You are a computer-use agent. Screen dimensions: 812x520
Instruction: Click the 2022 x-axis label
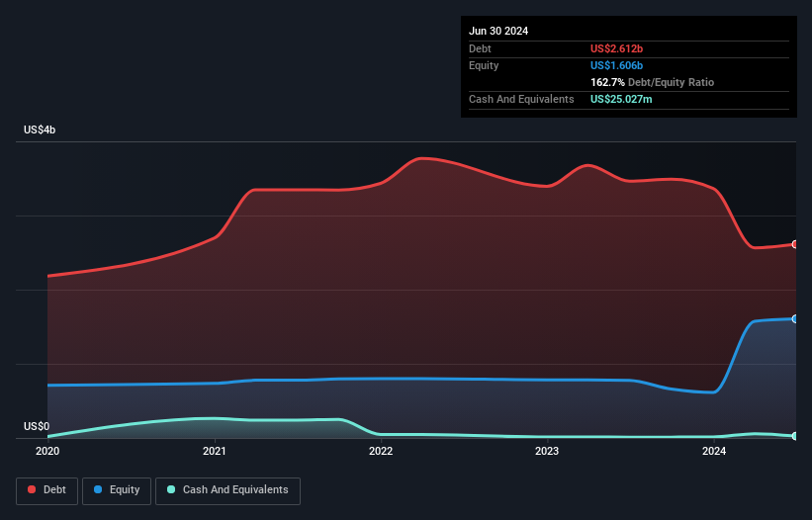click(381, 451)
